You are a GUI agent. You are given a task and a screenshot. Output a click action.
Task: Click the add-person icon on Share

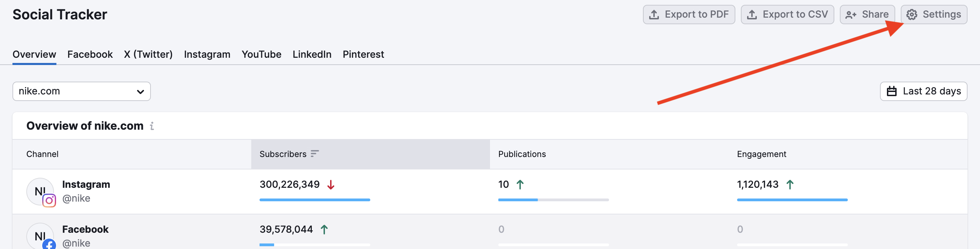tap(851, 15)
